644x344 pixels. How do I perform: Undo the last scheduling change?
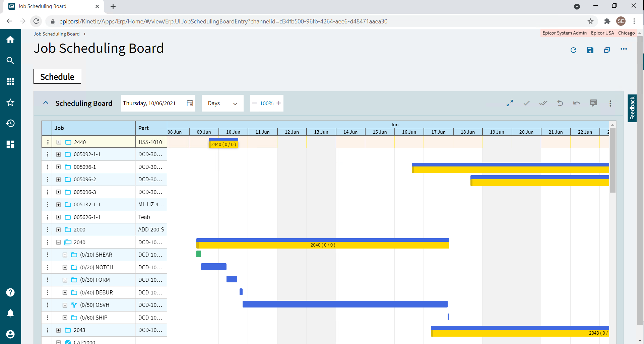tap(560, 103)
